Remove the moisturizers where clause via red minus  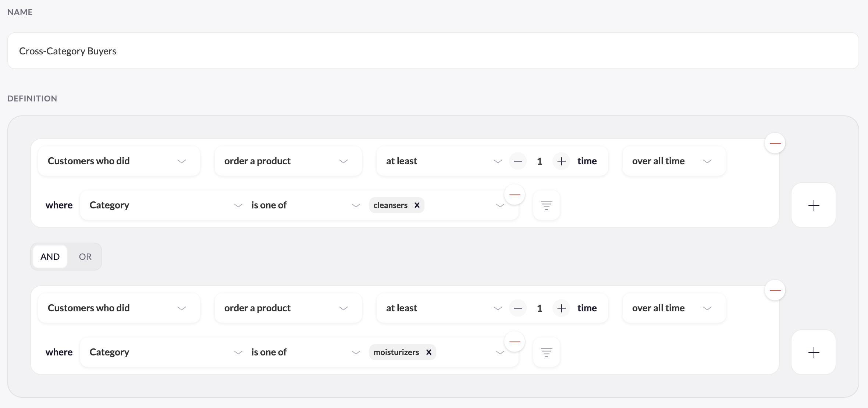click(x=515, y=342)
